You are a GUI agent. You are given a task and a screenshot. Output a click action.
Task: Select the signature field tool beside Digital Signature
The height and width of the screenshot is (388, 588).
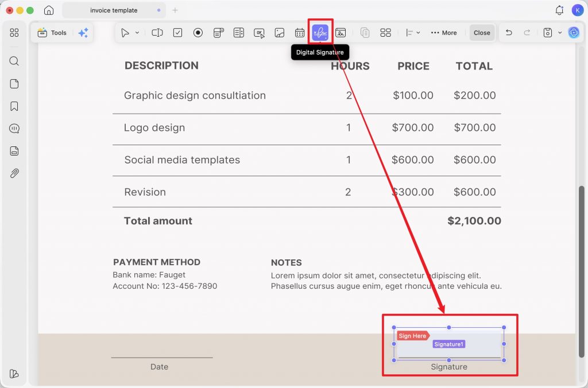(341, 33)
